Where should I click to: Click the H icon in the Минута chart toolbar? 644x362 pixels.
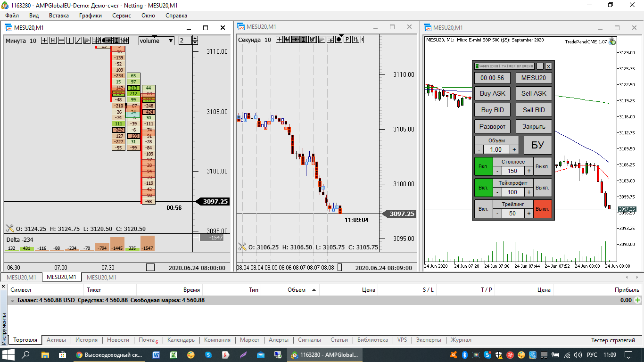pyautogui.click(x=53, y=41)
